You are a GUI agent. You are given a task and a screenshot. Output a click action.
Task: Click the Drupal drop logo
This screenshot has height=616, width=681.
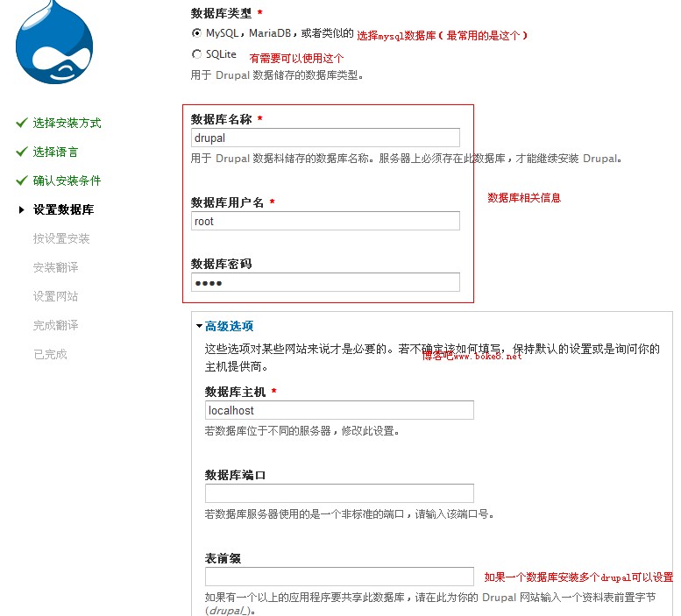pos(54,42)
